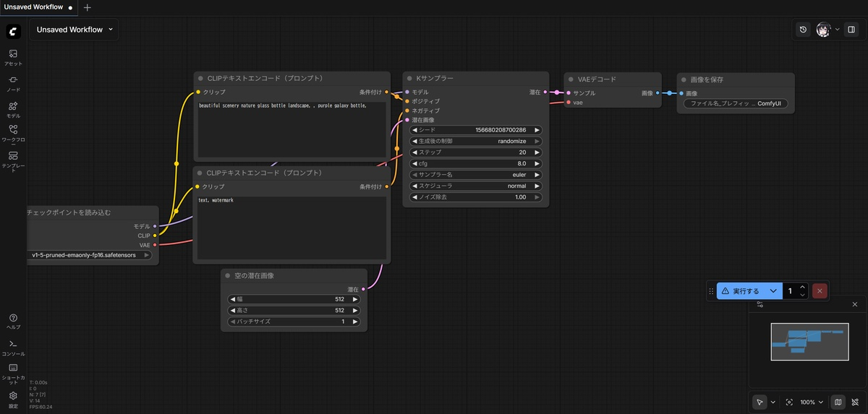
Task: Decrease the cfg value with left arrow
Action: [414, 163]
